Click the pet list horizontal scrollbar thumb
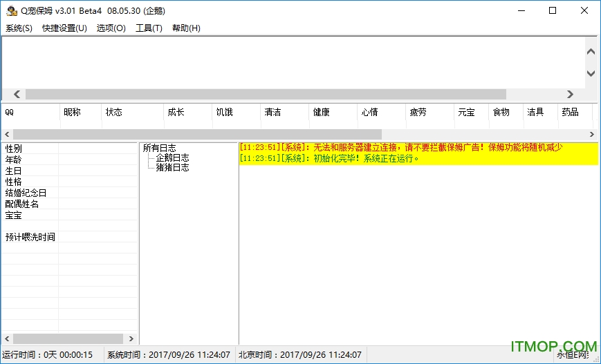This screenshot has height=364, width=601. pyautogui.click(x=197, y=135)
